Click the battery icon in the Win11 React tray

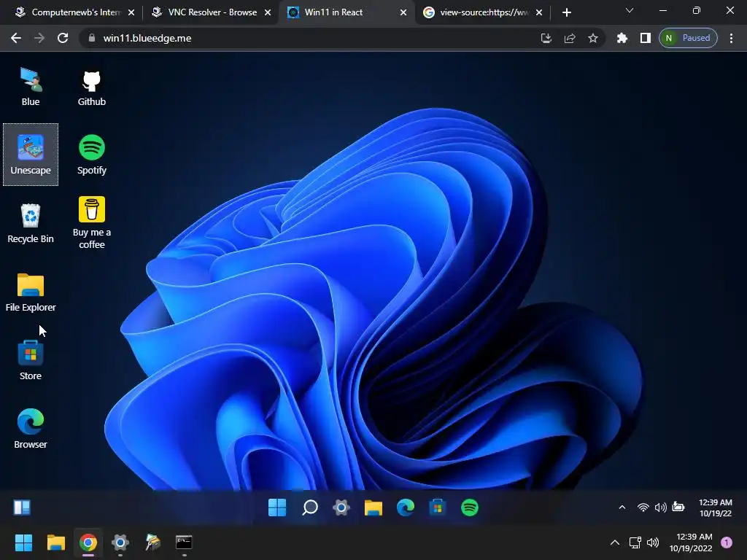click(x=678, y=507)
